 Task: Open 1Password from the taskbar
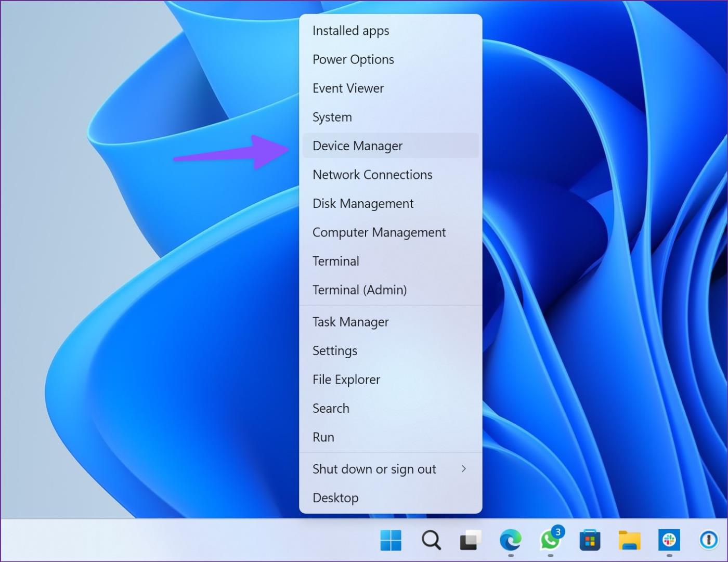[x=708, y=541]
